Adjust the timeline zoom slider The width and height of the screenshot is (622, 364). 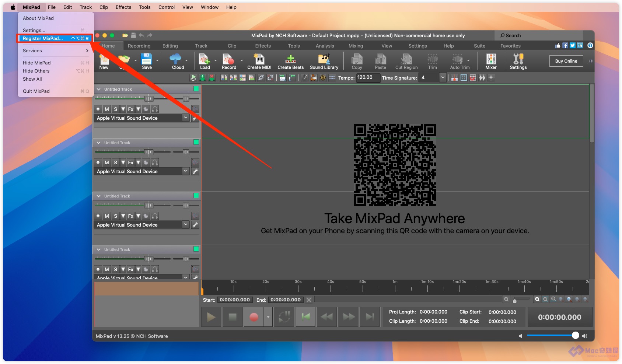[x=515, y=301]
